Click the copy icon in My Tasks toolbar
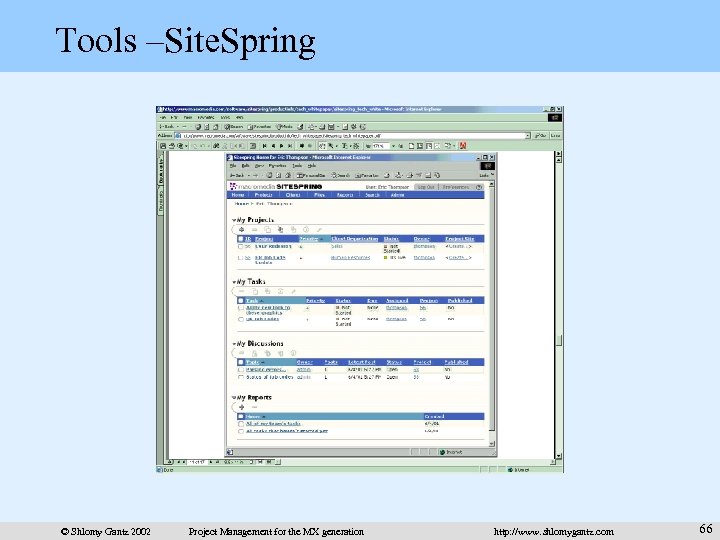720x540 pixels. point(255,291)
